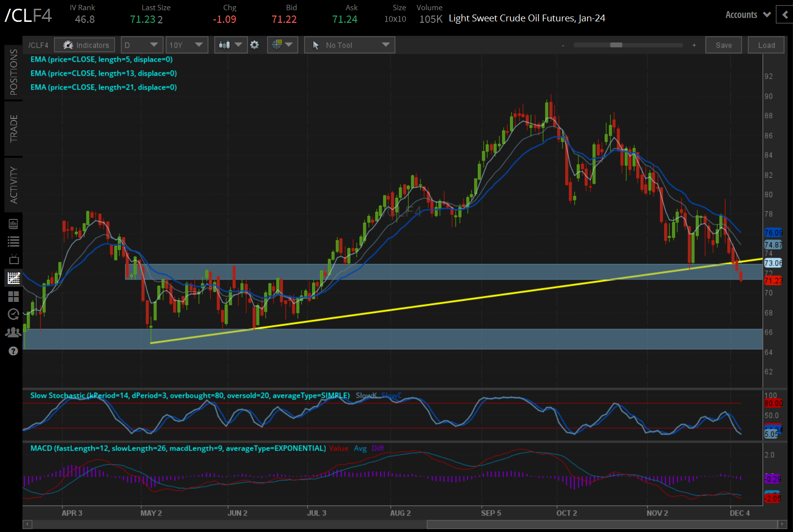Switch to the Activity tab

point(14,185)
